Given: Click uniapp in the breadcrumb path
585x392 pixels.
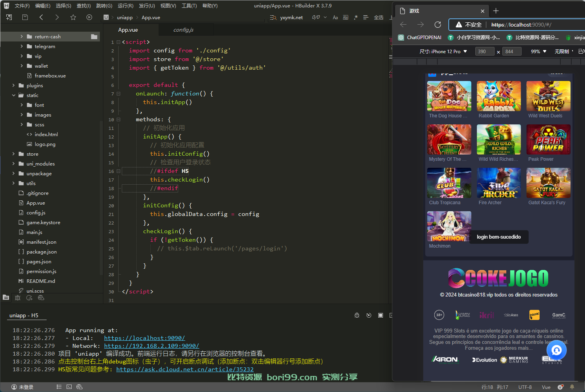Looking at the screenshot, I should (125, 17).
